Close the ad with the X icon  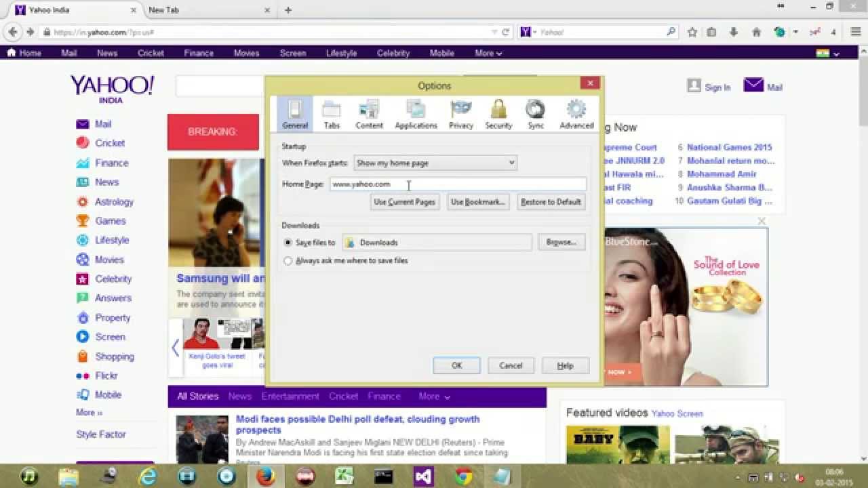pyautogui.click(x=762, y=221)
